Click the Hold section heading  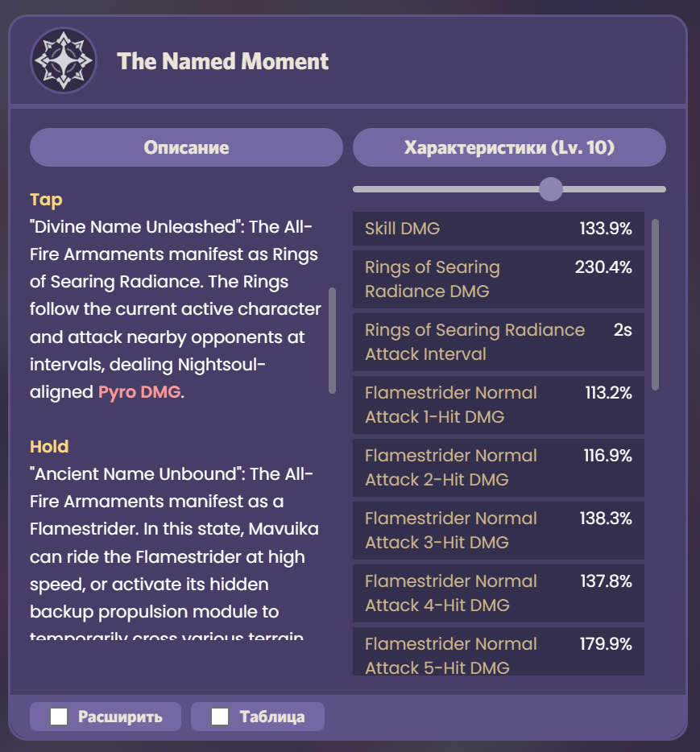click(x=49, y=446)
